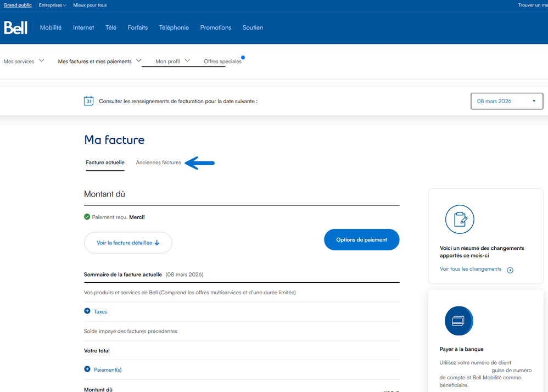Open Offres spéciales tab
This screenshot has height=392, width=548.
pyautogui.click(x=222, y=61)
